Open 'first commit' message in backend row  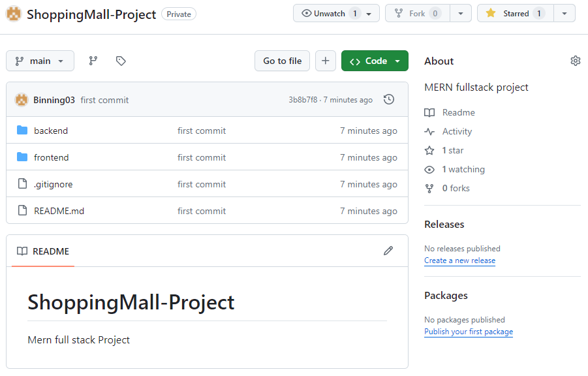202,131
